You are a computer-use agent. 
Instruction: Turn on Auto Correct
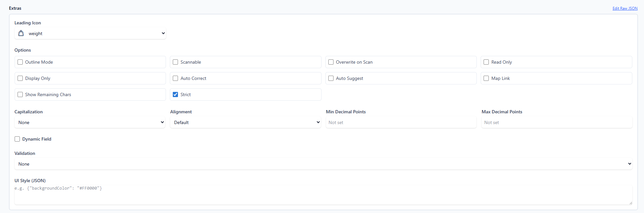tap(175, 78)
